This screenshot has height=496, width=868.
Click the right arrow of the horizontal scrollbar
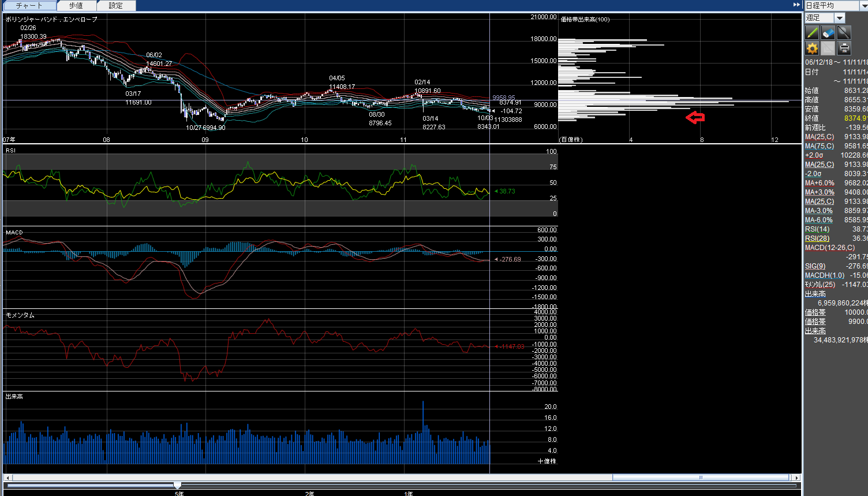(796, 478)
